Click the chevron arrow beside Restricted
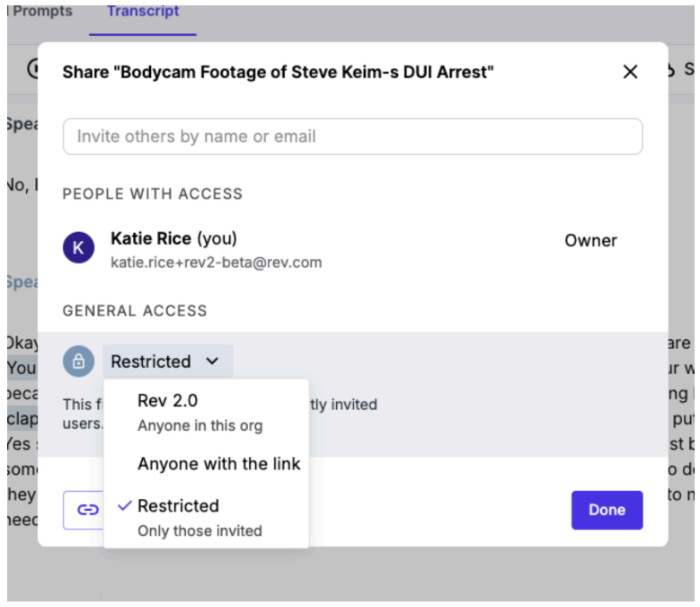Image resolution: width=700 pixels, height=607 pixels. 212,361
